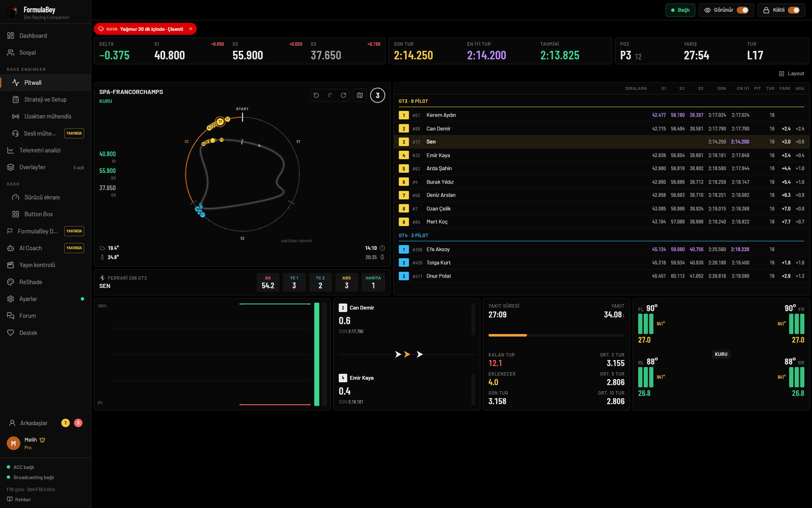The image size is (812, 508).
Task: Rotate track map counter-clockwise
Action: [x=316, y=96]
